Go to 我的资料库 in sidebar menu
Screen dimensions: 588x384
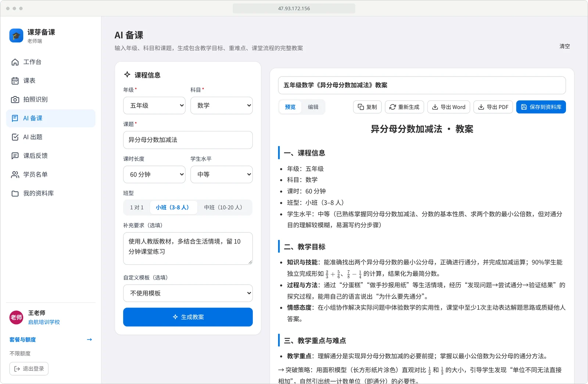51,193
